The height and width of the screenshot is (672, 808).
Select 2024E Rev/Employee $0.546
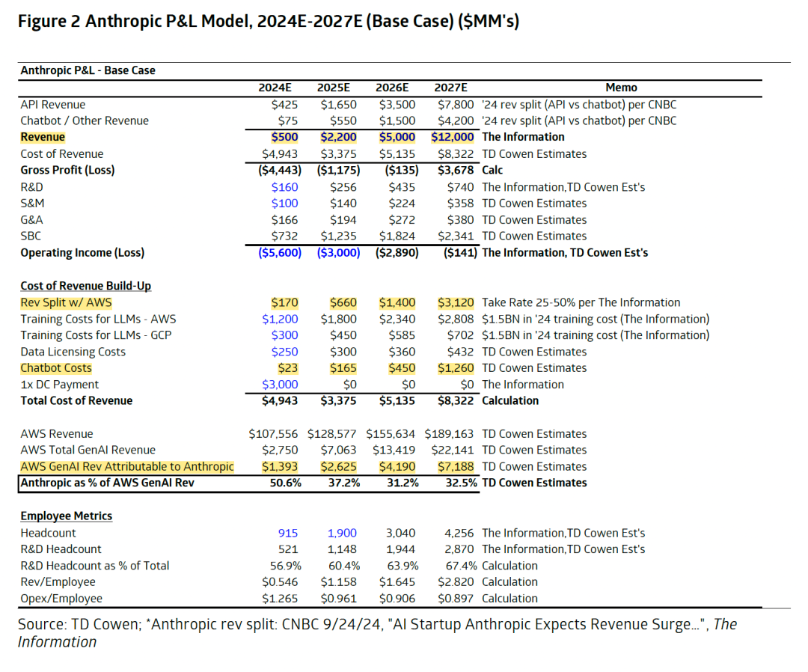(280, 581)
